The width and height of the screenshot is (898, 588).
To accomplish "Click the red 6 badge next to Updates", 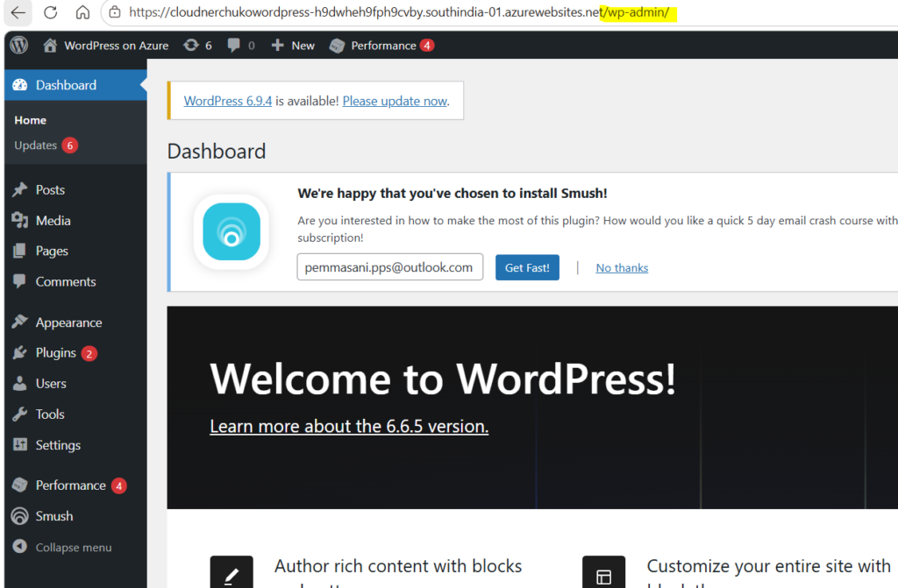I will tap(70, 145).
